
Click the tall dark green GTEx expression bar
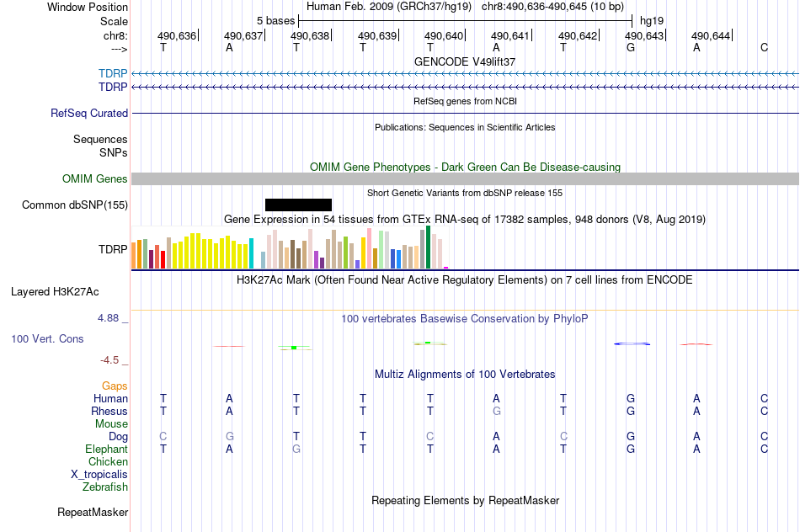click(428, 247)
